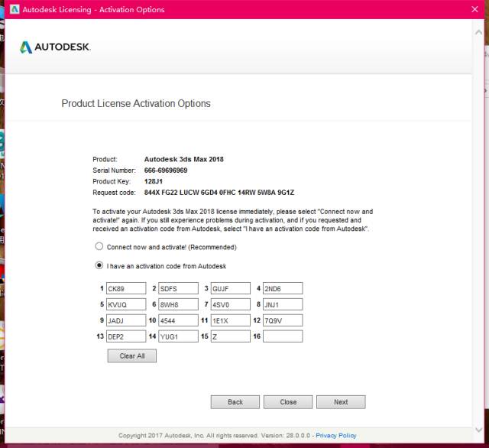Click the Autodesk title bar app icon
The image size is (489, 448).
tap(15, 9)
